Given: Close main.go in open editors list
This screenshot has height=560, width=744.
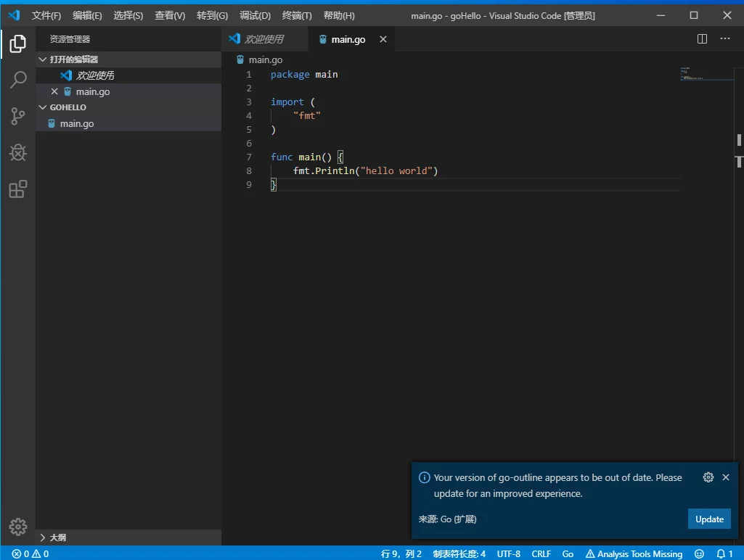Looking at the screenshot, I should [x=54, y=91].
